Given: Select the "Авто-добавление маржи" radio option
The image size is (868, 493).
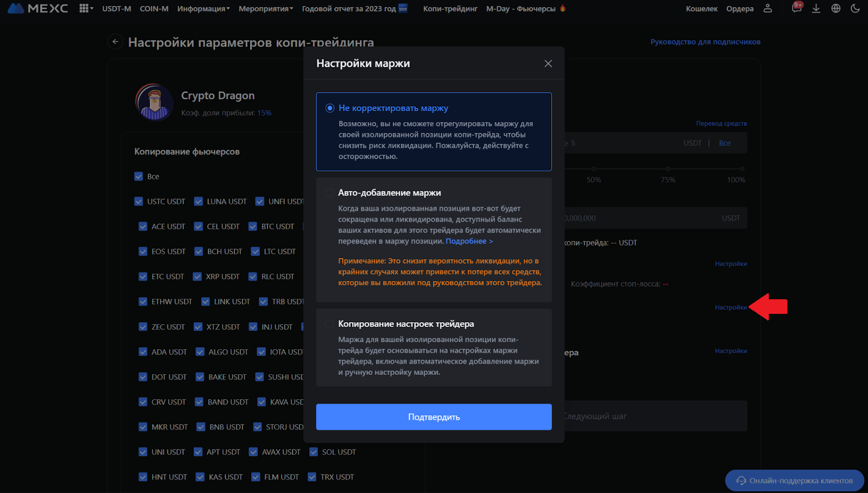Looking at the screenshot, I should 329,193.
